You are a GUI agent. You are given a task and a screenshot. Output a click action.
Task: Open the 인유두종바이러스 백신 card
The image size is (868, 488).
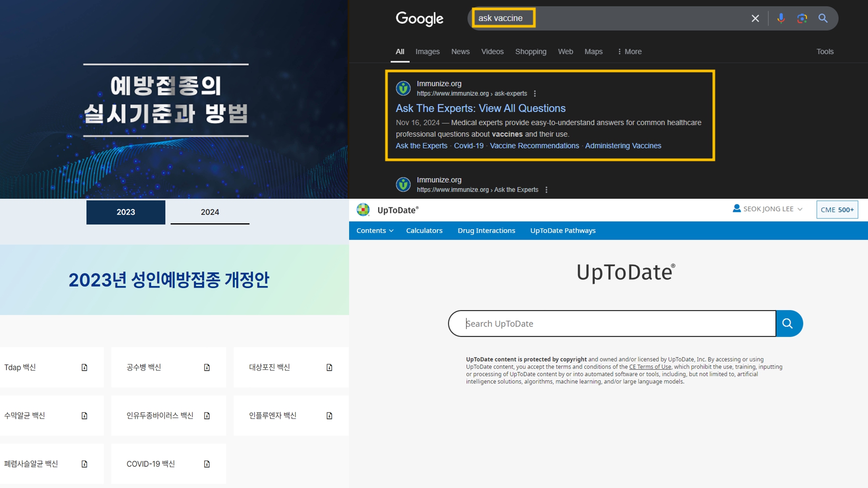pyautogui.click(x=168, y=416)
